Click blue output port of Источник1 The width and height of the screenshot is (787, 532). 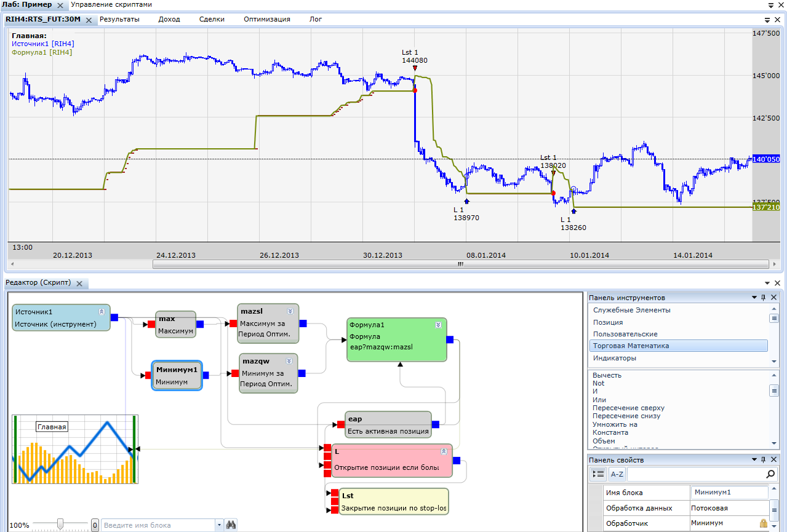pos(114,317)
